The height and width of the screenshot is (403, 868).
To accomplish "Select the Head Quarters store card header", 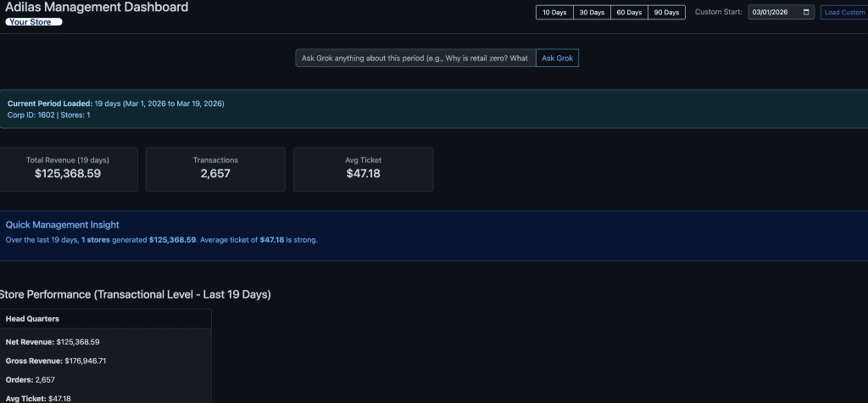I will coord(104,318).
